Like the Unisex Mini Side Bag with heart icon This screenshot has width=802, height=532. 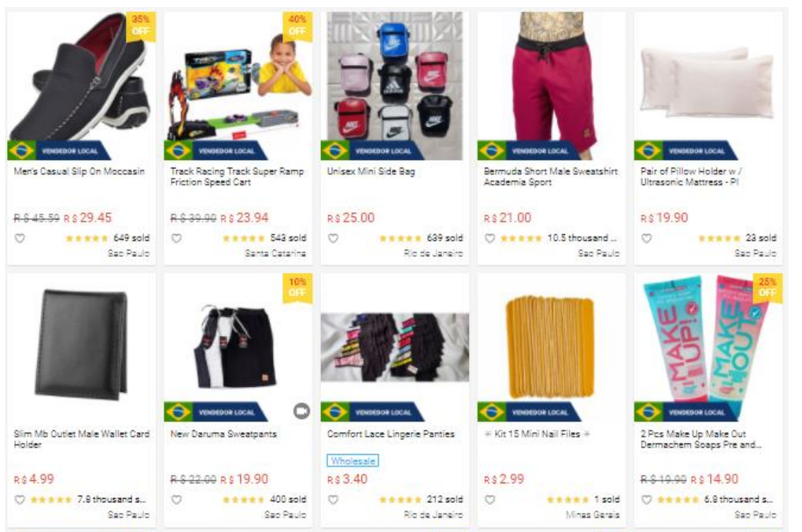[x=333, y=238]
